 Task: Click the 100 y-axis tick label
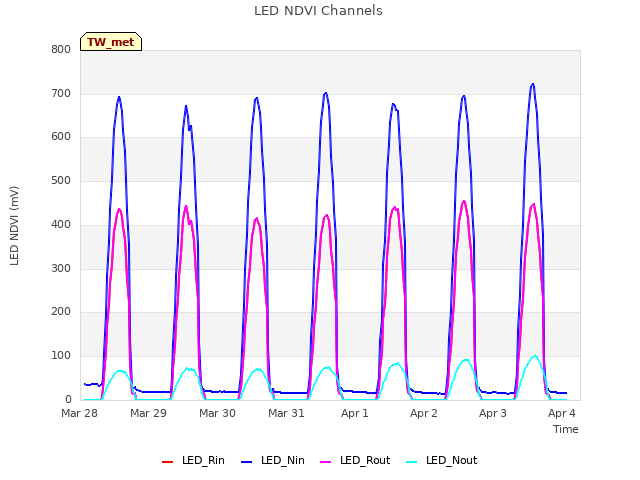(x=61, y=356)
